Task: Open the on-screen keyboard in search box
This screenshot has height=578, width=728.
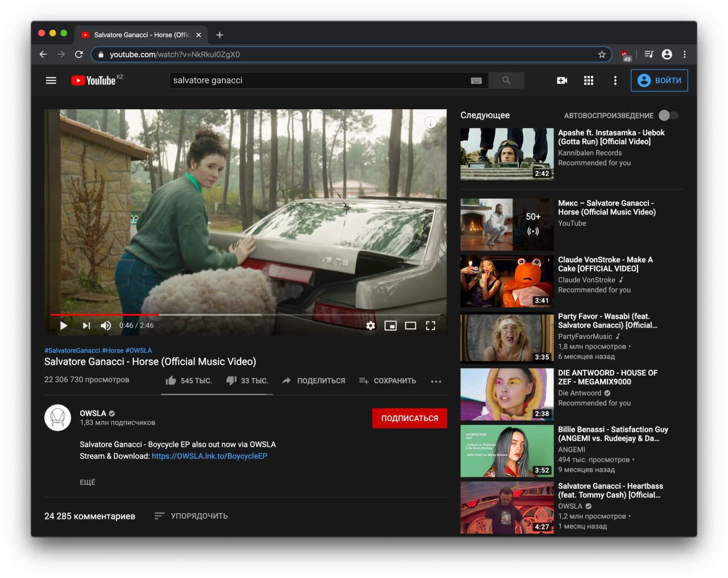Action: (x=476, y=81)
